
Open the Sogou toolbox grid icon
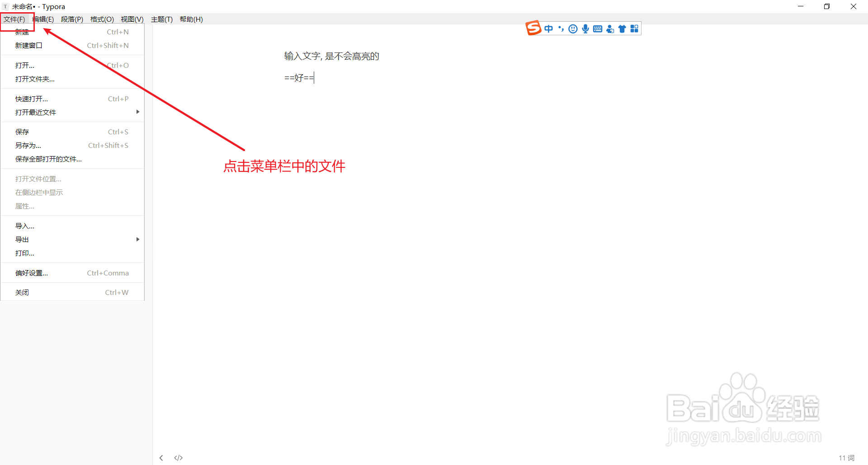pyautogui.click(x=634, y=28)
